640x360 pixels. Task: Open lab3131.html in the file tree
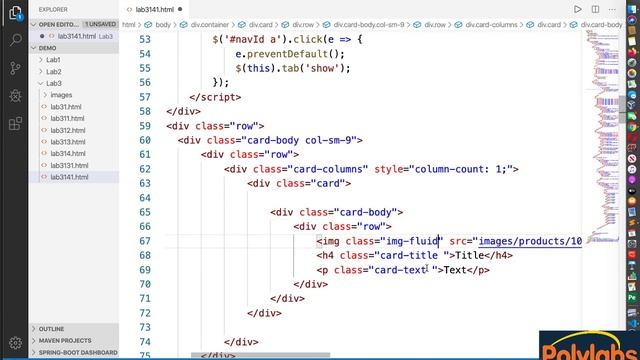coord(69,165)
